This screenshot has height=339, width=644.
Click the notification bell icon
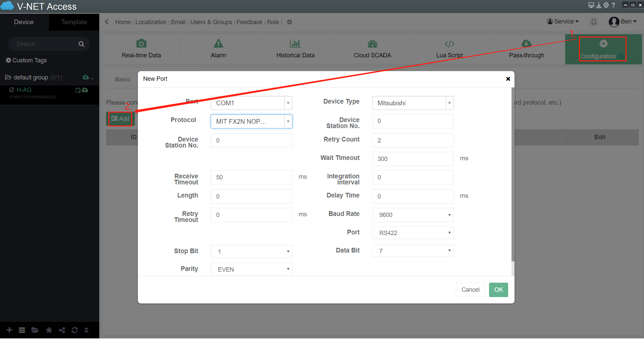pyautogui.click(x=594, y=22)
